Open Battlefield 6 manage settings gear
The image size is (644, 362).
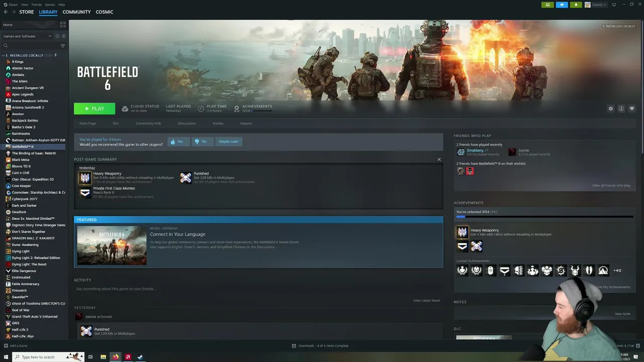pos(611,109)
